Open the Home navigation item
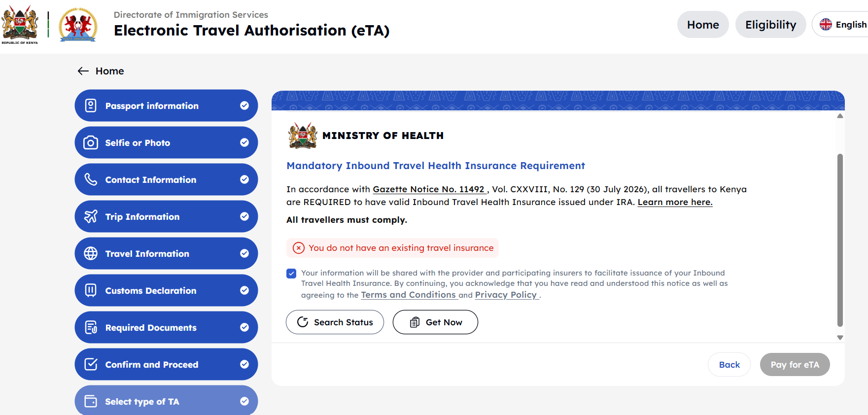This screenshot has width=868, height=415. click(703, 25)
